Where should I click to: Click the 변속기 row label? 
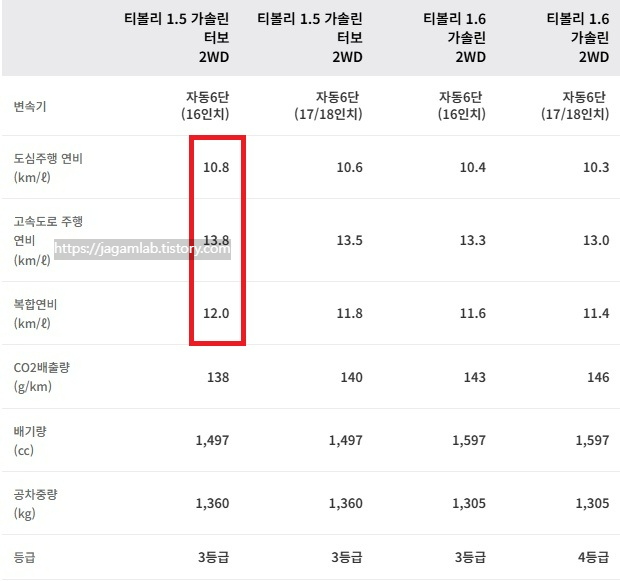(x=30, y=106)
